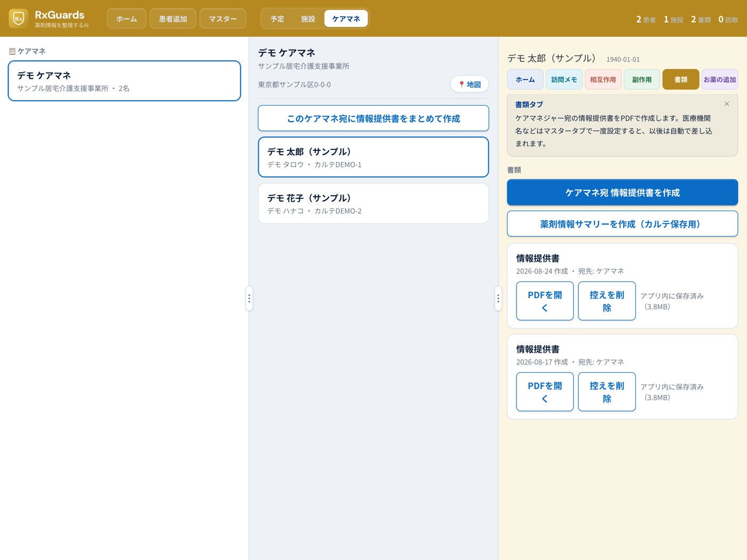Click 薬剤情報サマリーを作成（カルテ保存用）button
Screen dimensions: 747x560
pyautogui.click(x=622, y=224)
